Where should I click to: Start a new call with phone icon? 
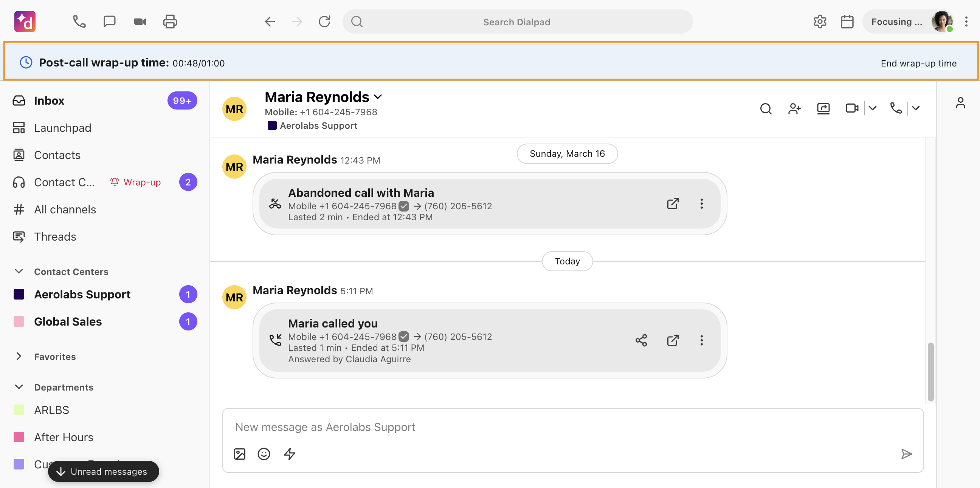click(79, 22)
